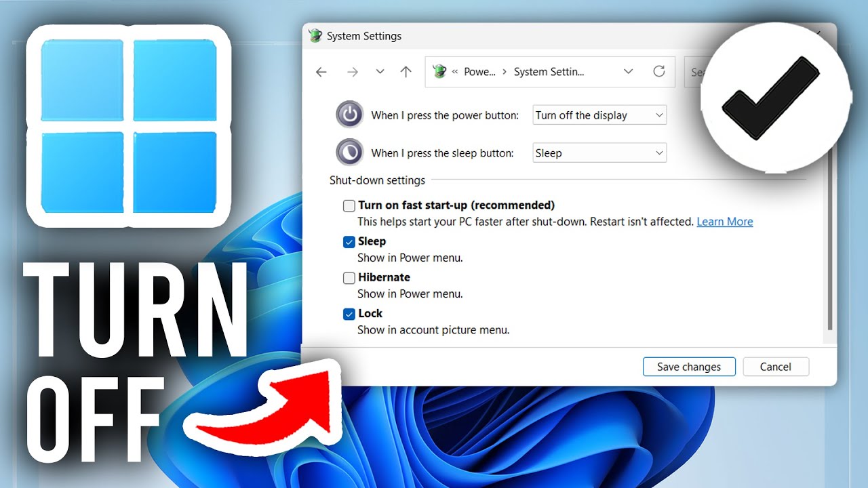Click the Refresh icon next to address bar
Screen dimensions: 868x488
659,71
